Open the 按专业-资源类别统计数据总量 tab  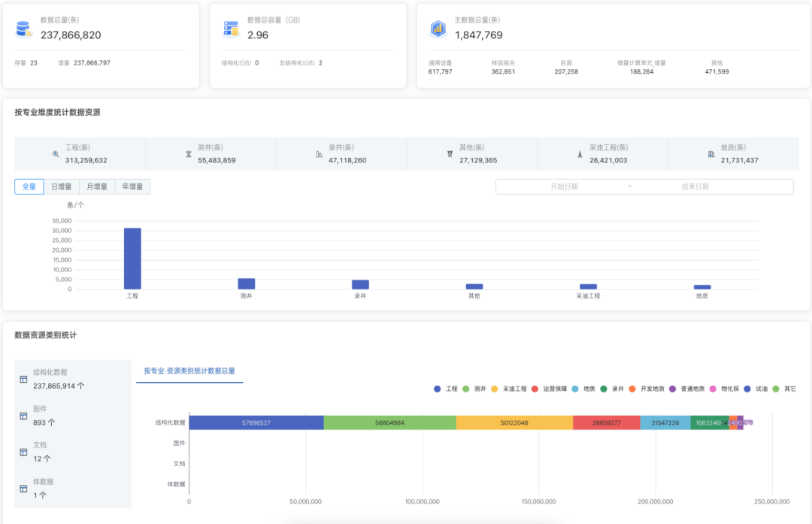click(189, 371)
